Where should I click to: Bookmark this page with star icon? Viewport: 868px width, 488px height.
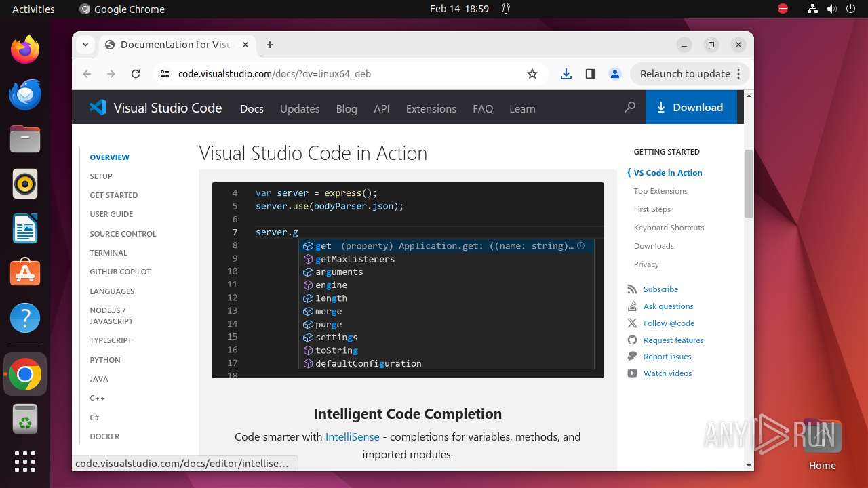[x=532, y=74]
